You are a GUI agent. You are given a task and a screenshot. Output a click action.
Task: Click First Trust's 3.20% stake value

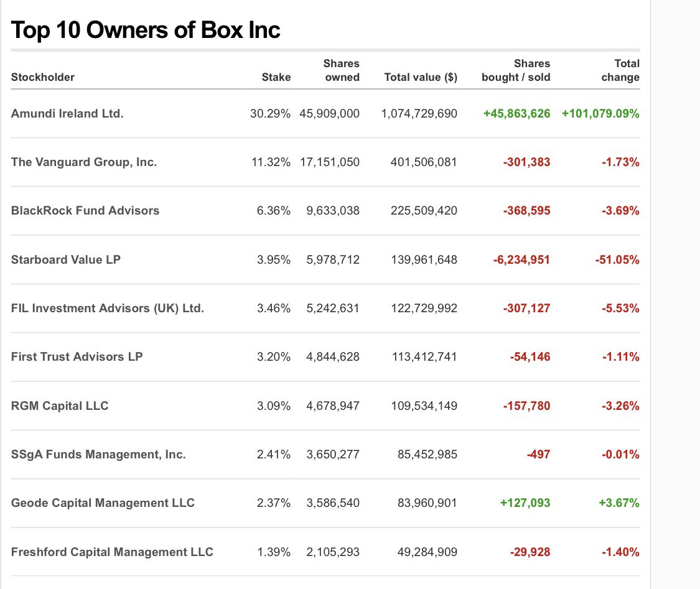(x=274, y=358)
